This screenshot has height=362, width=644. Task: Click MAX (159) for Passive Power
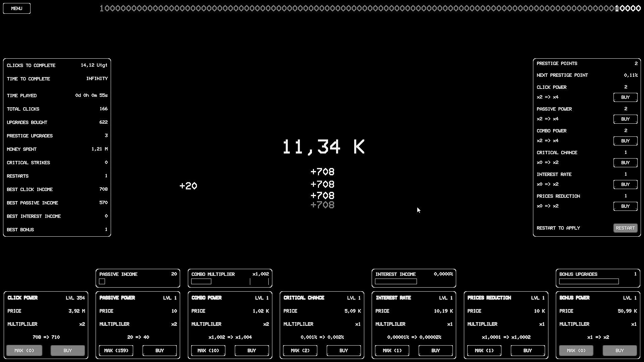(x=116, y=351)
